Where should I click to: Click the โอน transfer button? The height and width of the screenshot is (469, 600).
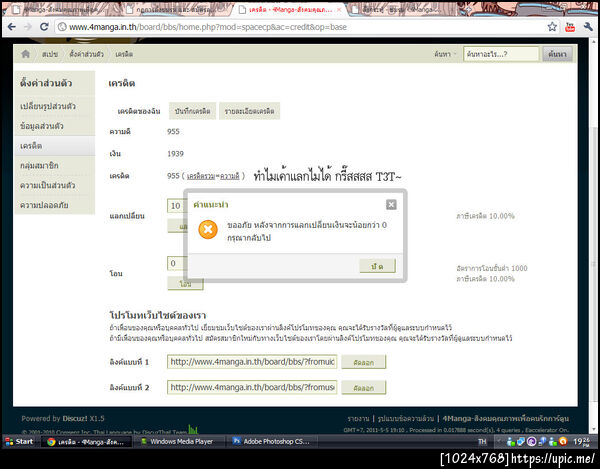(x=186, y=284)
